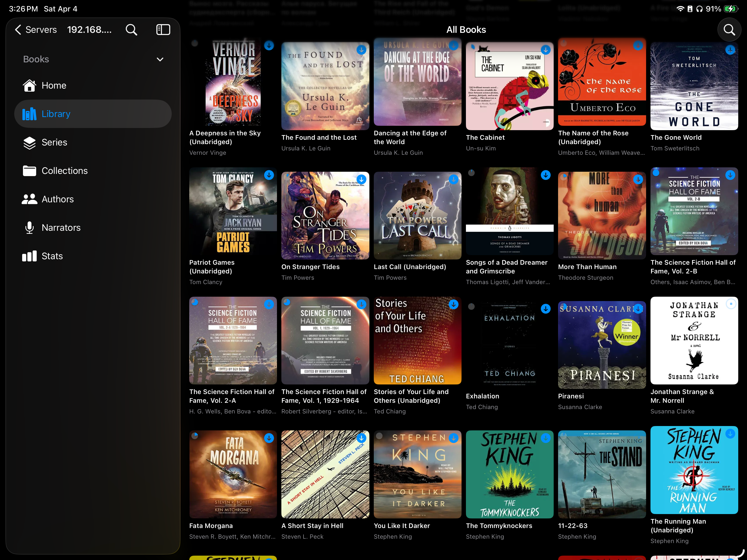This screenshot has width=747, height=560.
Task: Download The Found and the Lost
Action: (361, 50)
